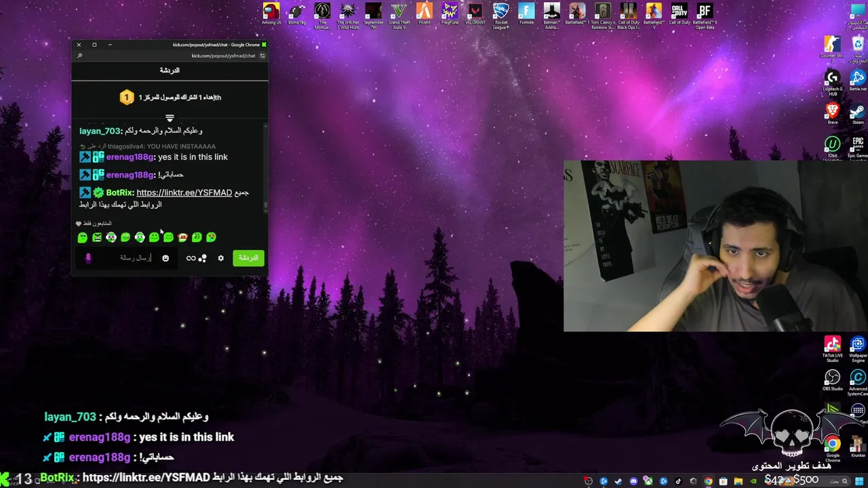The height and width of the screenshot is (488, 868).
Task: Switch to Chrome via the taskbar icon
Action: [708, 481]
